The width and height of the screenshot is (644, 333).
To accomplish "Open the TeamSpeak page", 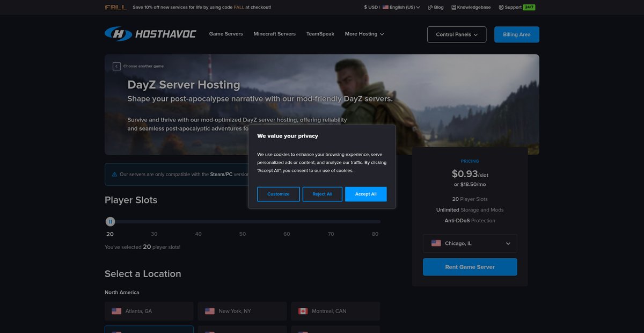I will (x=320, y=34).
